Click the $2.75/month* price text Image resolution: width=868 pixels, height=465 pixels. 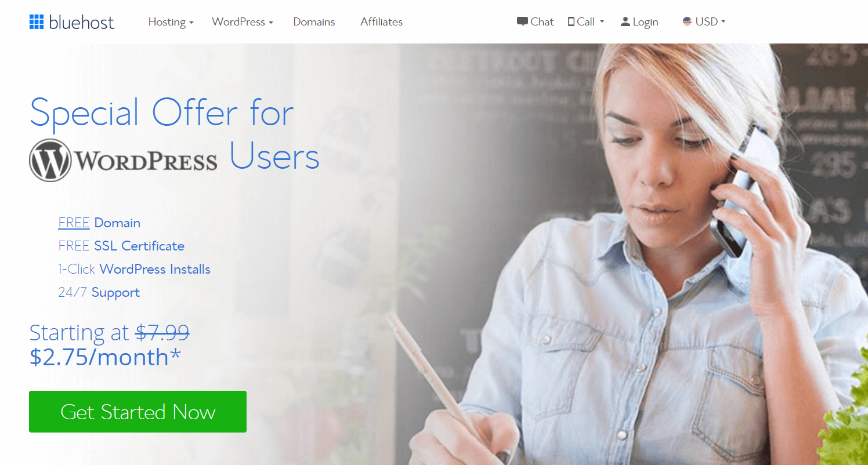point(105,357)
